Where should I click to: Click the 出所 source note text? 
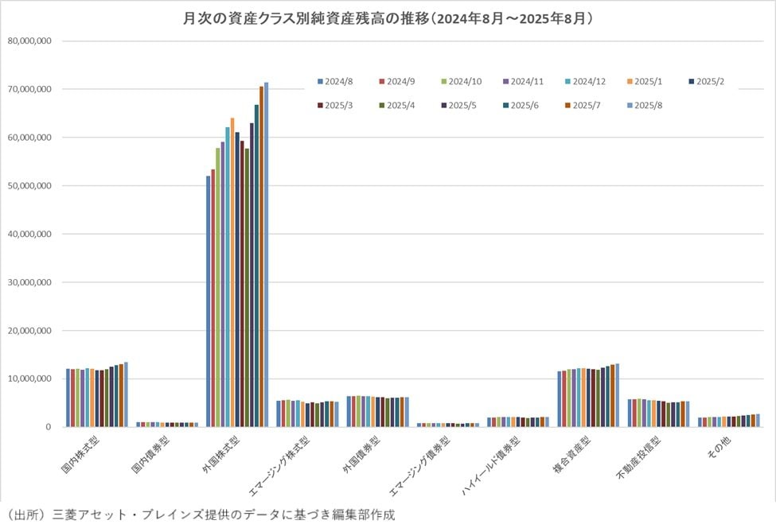point(200,515)
